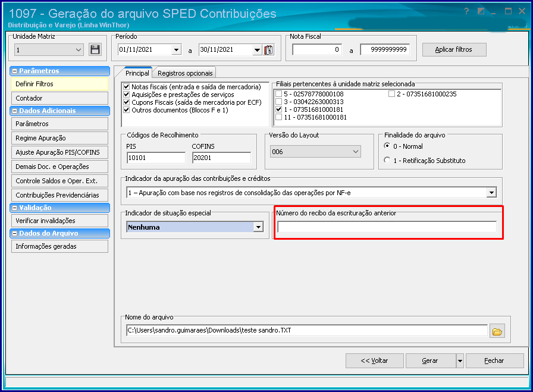Expand Indicador de situação especial dropdown
Screen dimensions: 533x392
click(258, 227)
